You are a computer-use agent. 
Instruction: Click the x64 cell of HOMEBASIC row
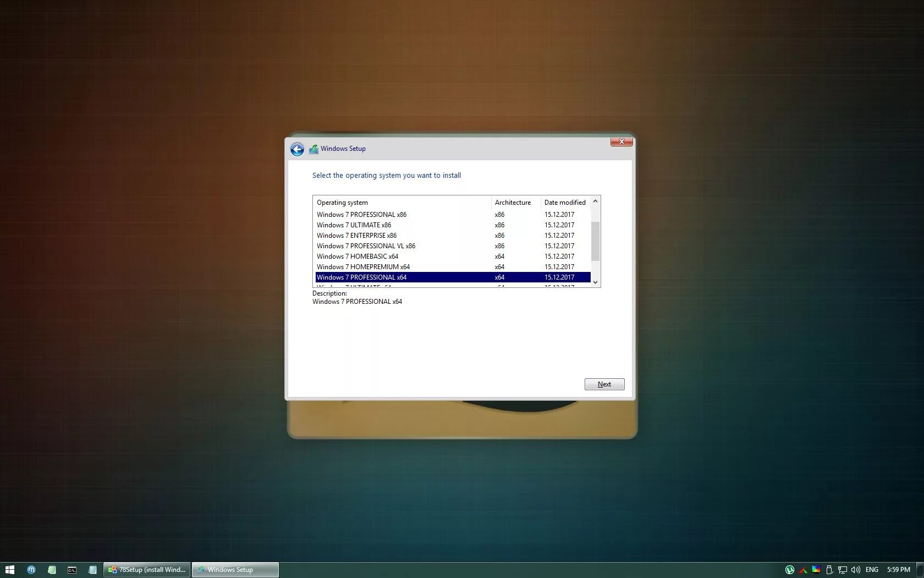499,257
